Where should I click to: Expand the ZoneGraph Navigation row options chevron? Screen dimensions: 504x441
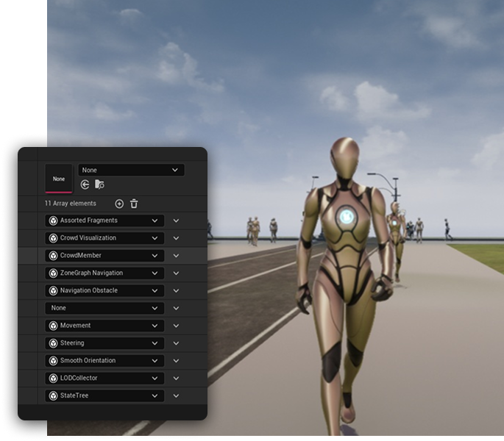(176, 273)
